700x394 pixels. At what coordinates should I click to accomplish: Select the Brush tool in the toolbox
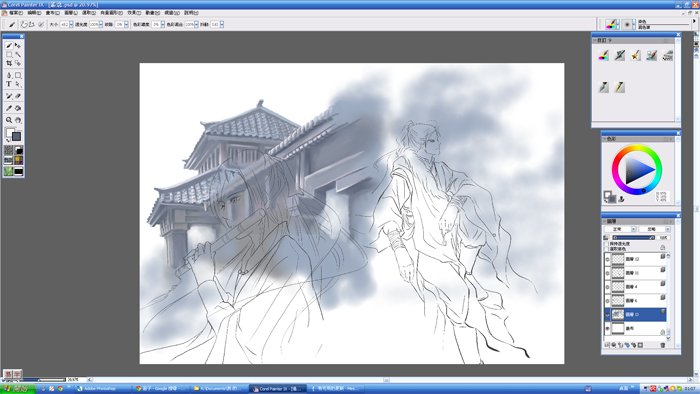click(9, 46)
